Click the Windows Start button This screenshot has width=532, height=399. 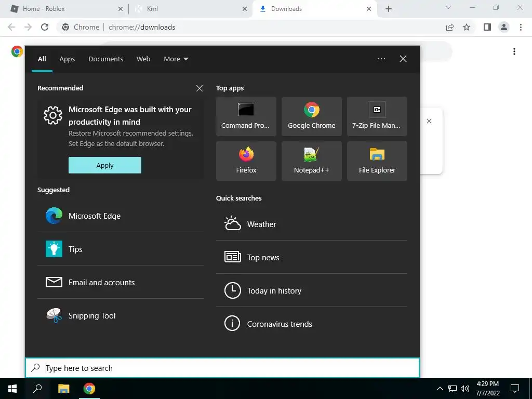point(12,389)
